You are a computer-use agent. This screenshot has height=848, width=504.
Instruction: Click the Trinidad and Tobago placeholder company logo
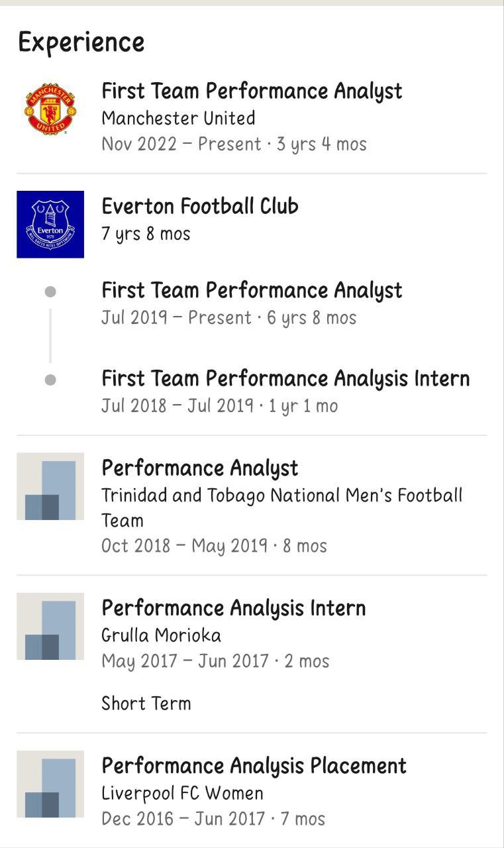point(50,486)
